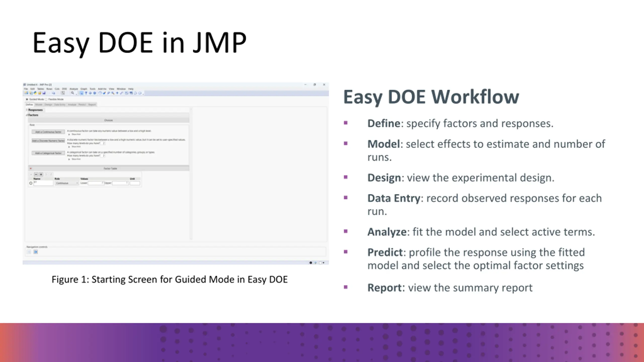The image size is (644, 362).
Task: Click levels count field for categorical factor
Action: (103, 156)
